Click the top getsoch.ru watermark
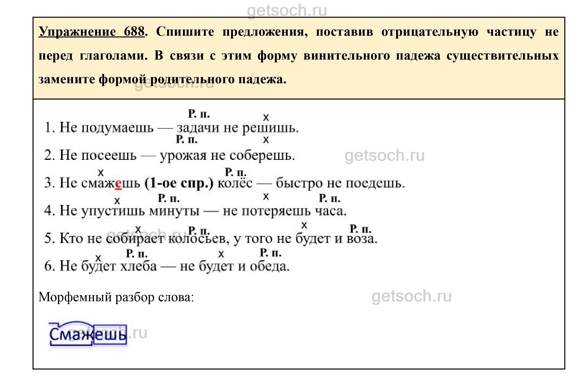Viewport: 588px width, 388px height. pos(287,10)
